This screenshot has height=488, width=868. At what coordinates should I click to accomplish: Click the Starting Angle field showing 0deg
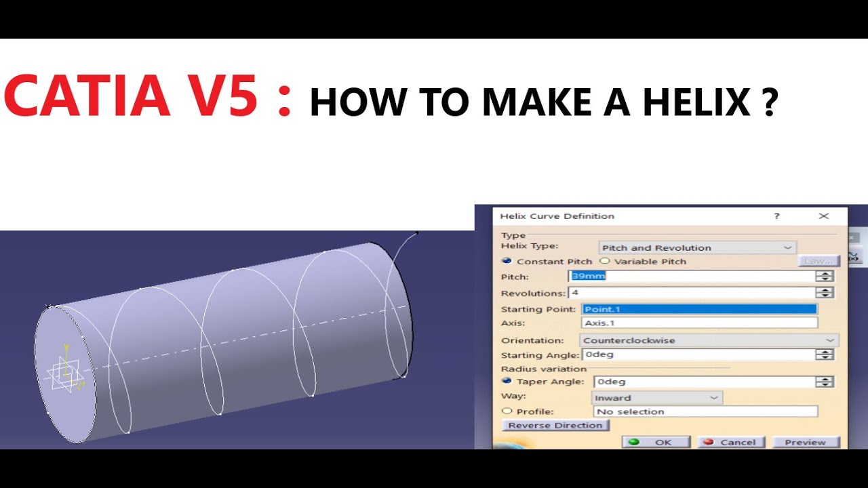(699, 354)
